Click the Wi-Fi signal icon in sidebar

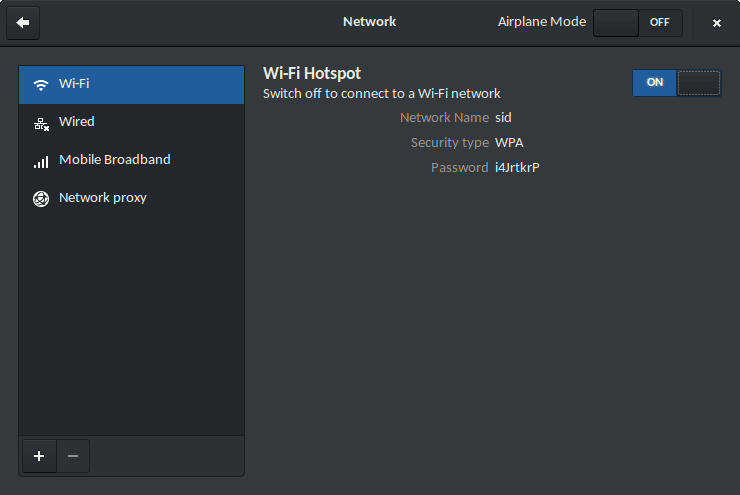[41, 84]
